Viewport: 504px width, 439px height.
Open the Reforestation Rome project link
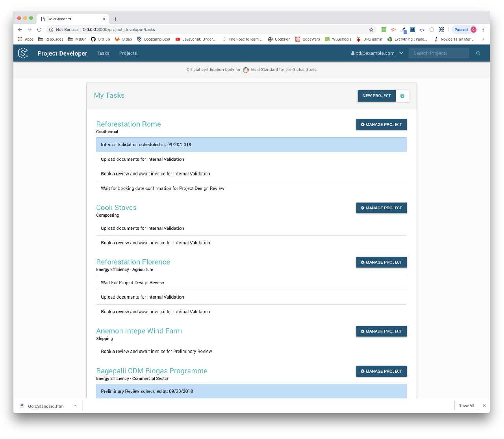click(x=128, y=124)
